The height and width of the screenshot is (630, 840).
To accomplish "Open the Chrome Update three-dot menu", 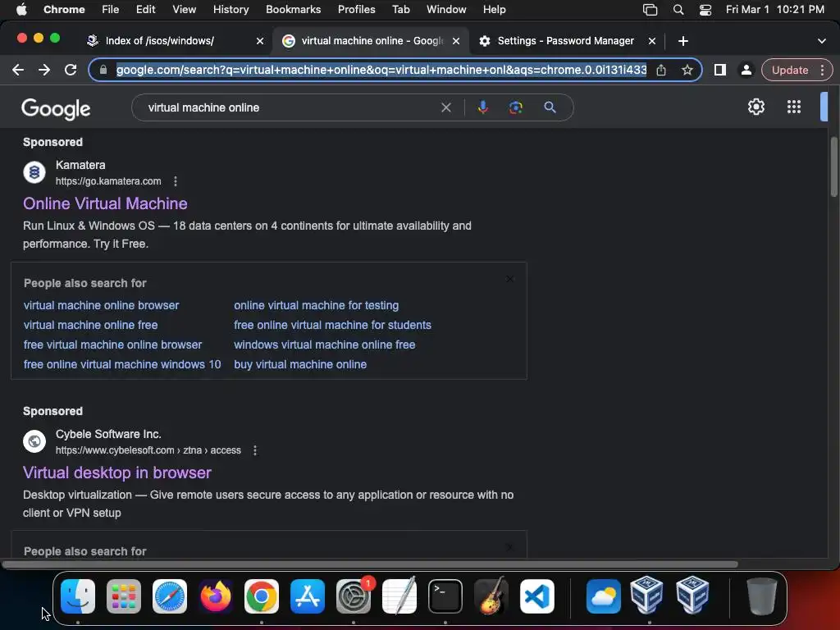I will (x=822, y=71).
